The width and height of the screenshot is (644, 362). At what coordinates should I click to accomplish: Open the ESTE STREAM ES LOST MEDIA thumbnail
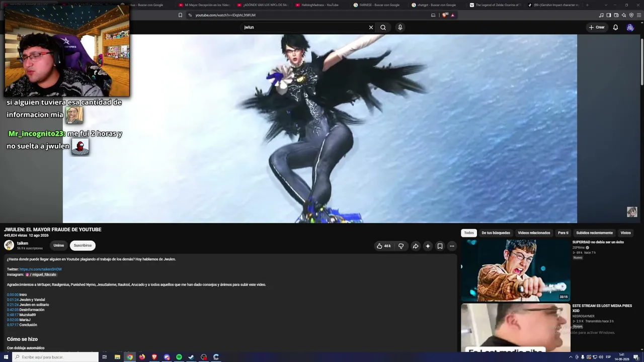pos(516,327)
